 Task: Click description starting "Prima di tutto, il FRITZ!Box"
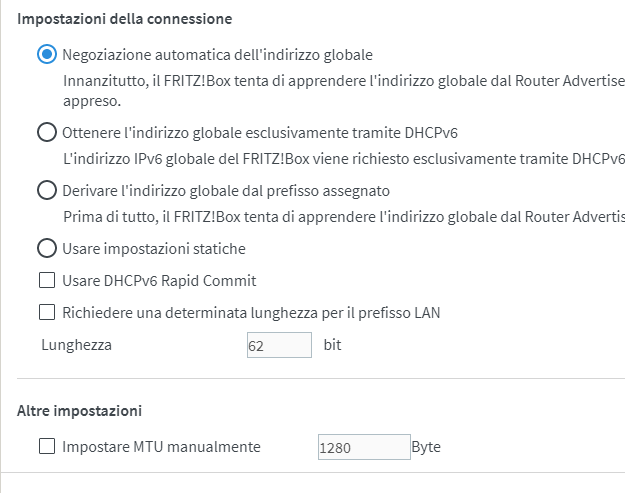[x=340, y=216]
